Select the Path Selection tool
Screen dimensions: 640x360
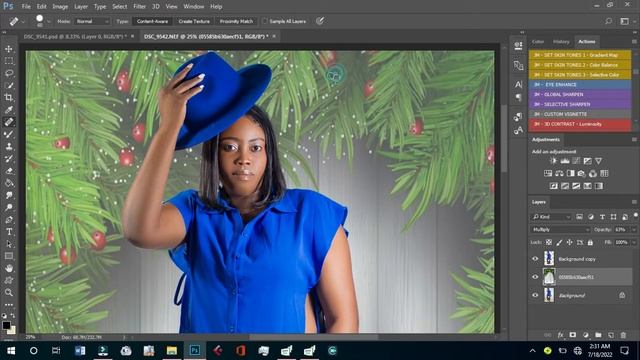coord(9,244)
